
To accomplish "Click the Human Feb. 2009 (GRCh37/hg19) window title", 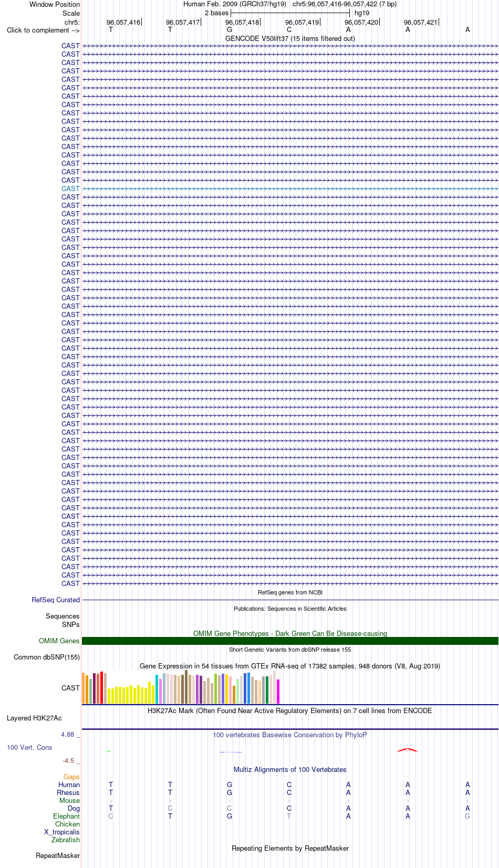I will 235,4.
